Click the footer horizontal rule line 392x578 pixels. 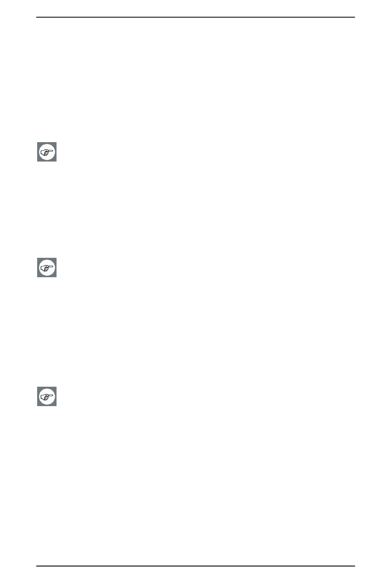(x=196, y=566)
